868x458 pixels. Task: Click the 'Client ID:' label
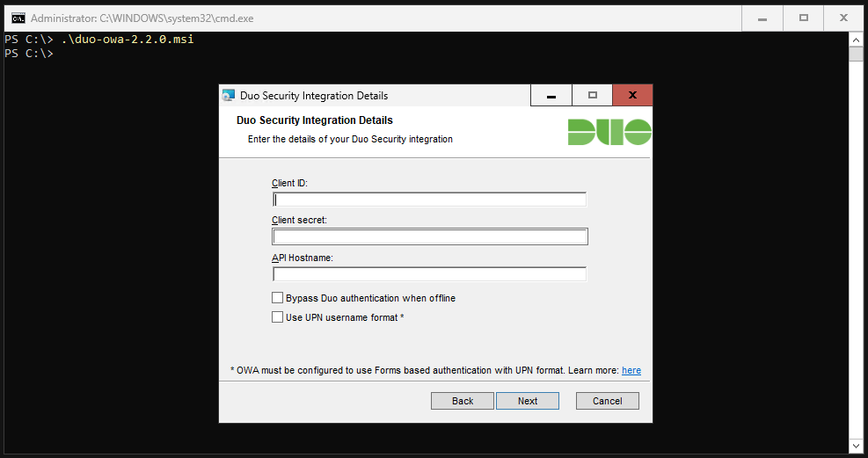[x=289, y=183]
